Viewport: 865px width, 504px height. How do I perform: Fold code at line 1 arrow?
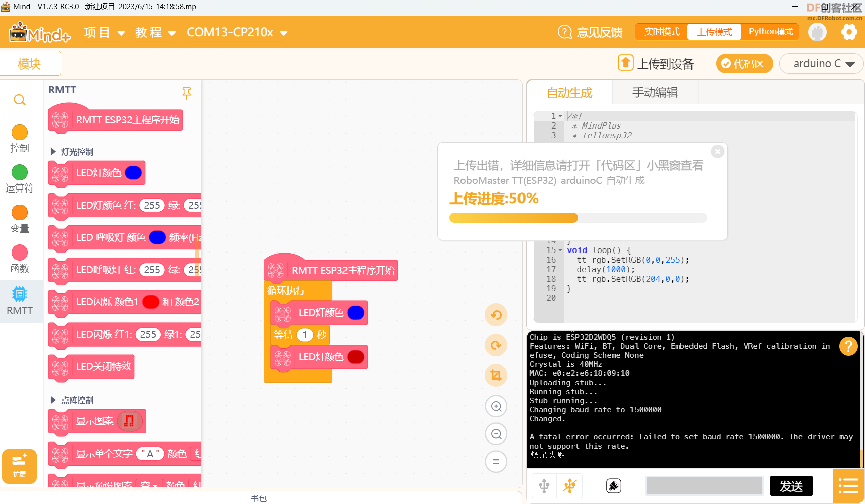(560, 116)
